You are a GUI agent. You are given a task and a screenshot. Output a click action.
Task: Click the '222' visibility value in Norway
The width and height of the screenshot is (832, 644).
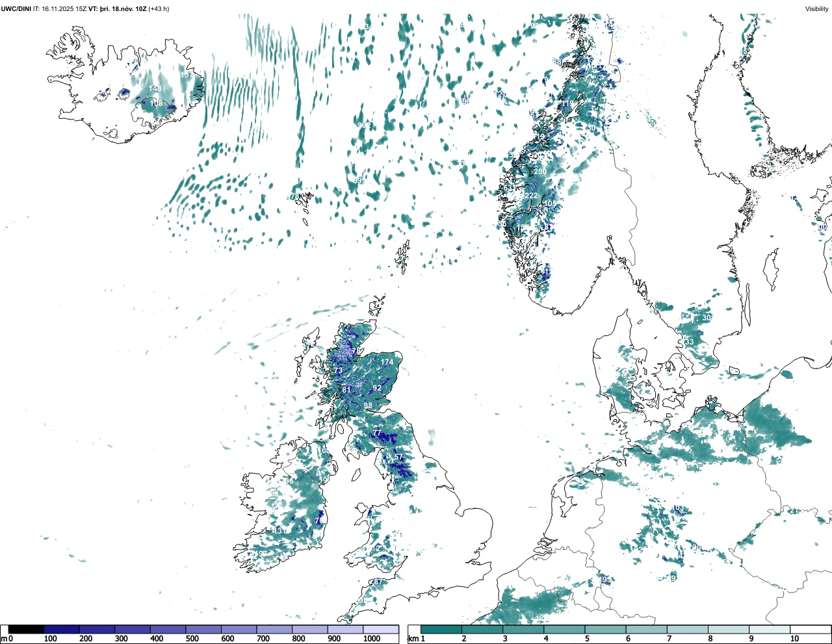click(531, 196)
